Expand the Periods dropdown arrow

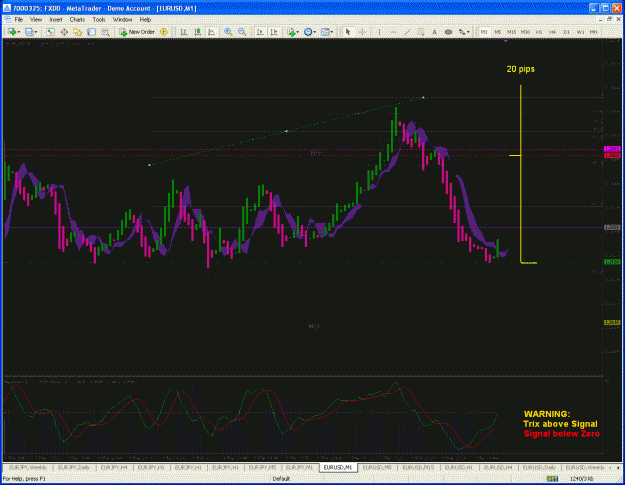[x=314, y=32]
